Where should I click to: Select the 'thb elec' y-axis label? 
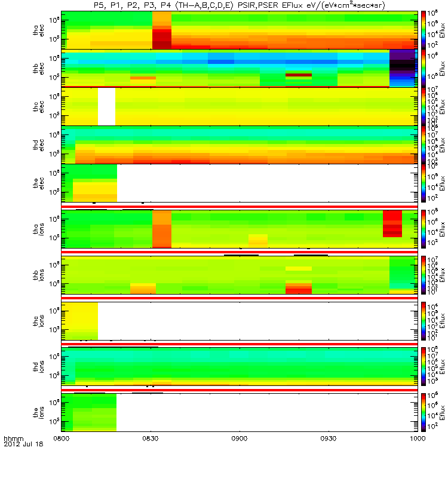[x=39, y=68]
